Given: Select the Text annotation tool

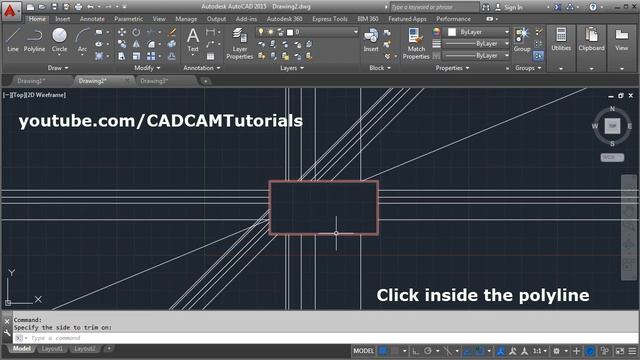Looking at the screenshot, I should pos(193,40).
